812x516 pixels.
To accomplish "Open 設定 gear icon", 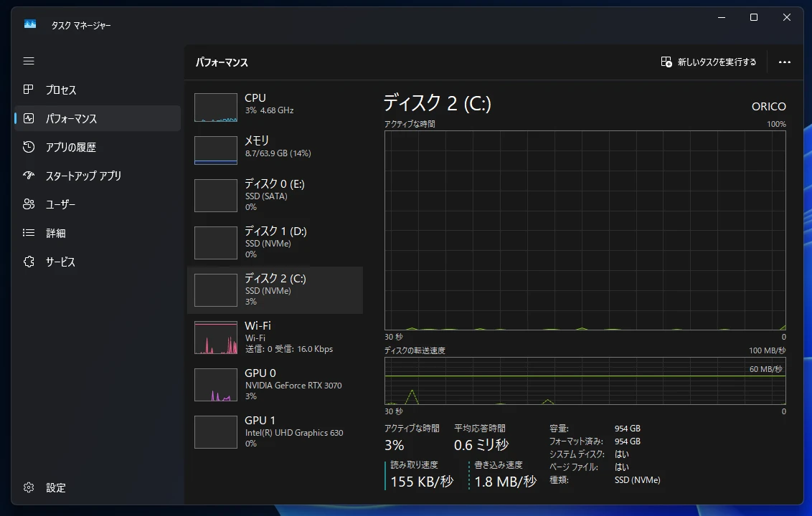I will [29, 487].
